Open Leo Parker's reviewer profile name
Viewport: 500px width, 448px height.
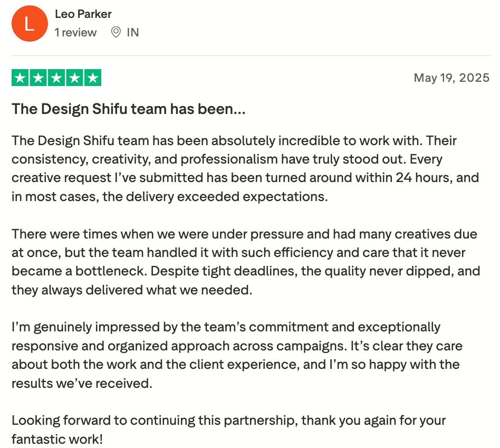coord(83,14)
